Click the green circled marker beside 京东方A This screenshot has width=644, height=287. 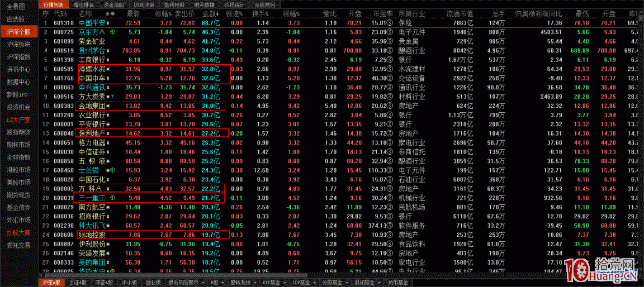pos(113,32)
